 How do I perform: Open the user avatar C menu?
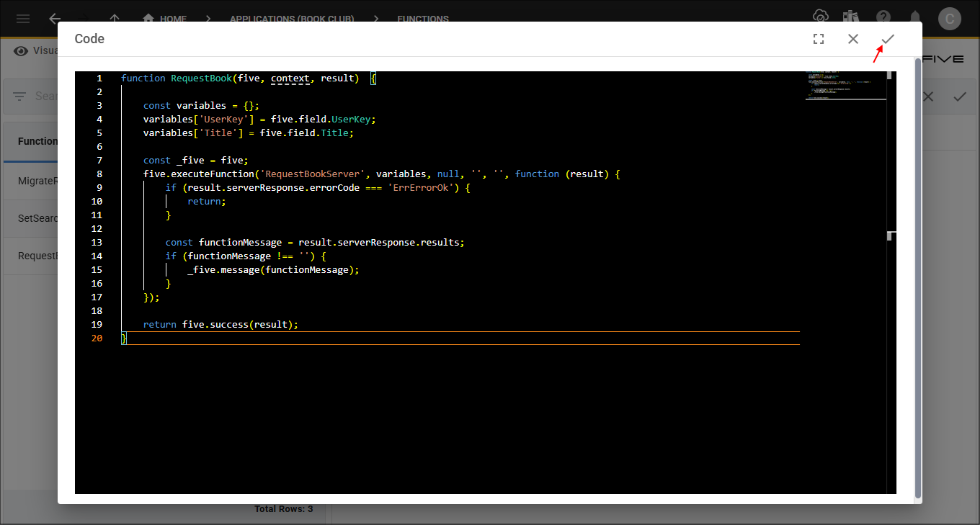click(x=950, y=18)
